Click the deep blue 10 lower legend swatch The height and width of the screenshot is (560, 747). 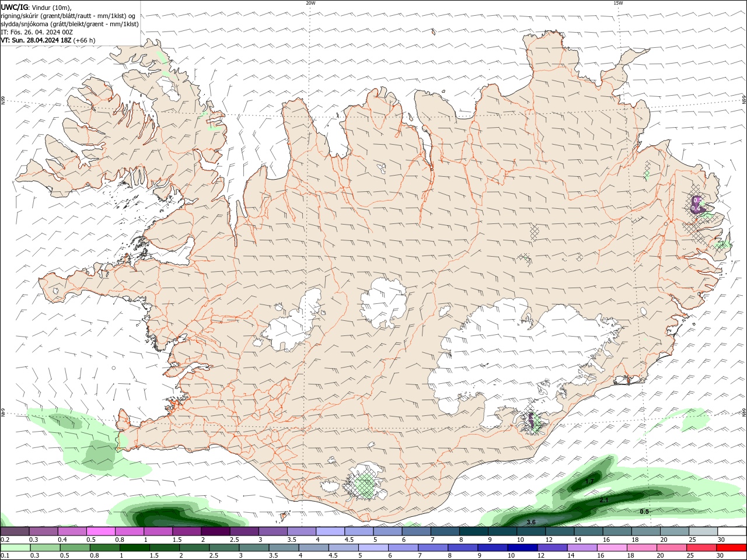click(x=522, y=548)
